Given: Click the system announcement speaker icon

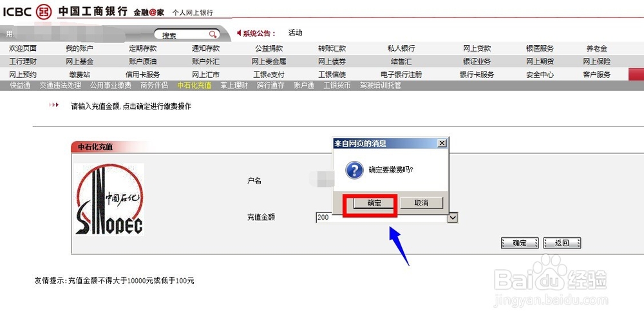Looking at the screenshot, I should click(x=239, y=33).
